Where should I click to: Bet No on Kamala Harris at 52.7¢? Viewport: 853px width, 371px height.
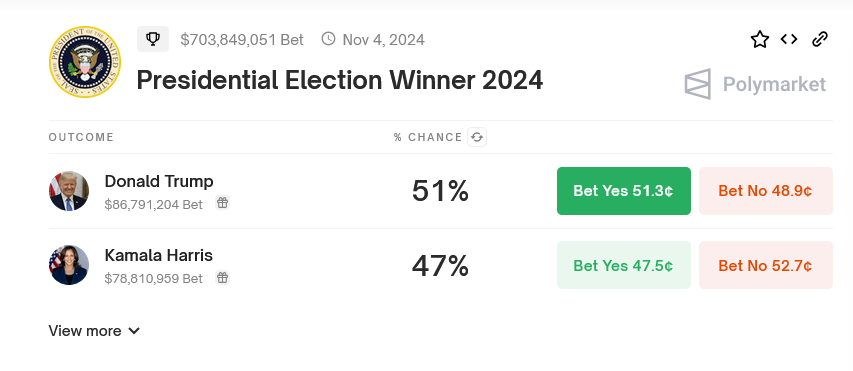(765, 265)
